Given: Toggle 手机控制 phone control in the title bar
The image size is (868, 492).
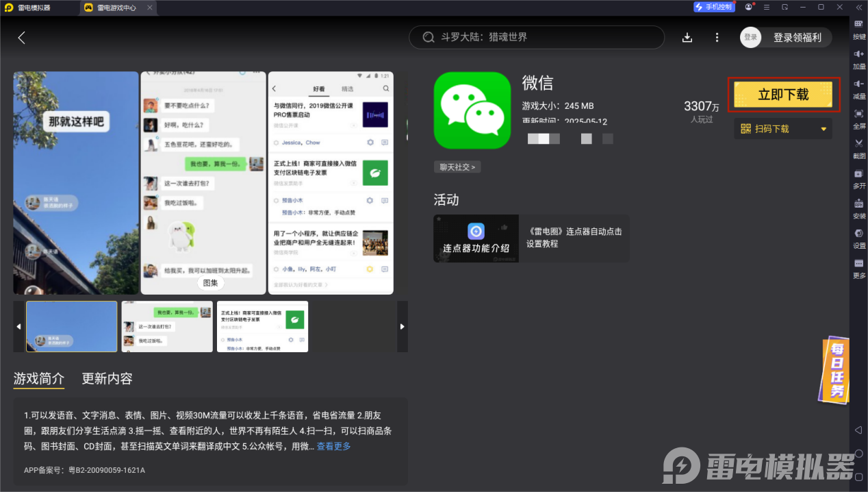Looking at the screenshot, I should (714, 7).
